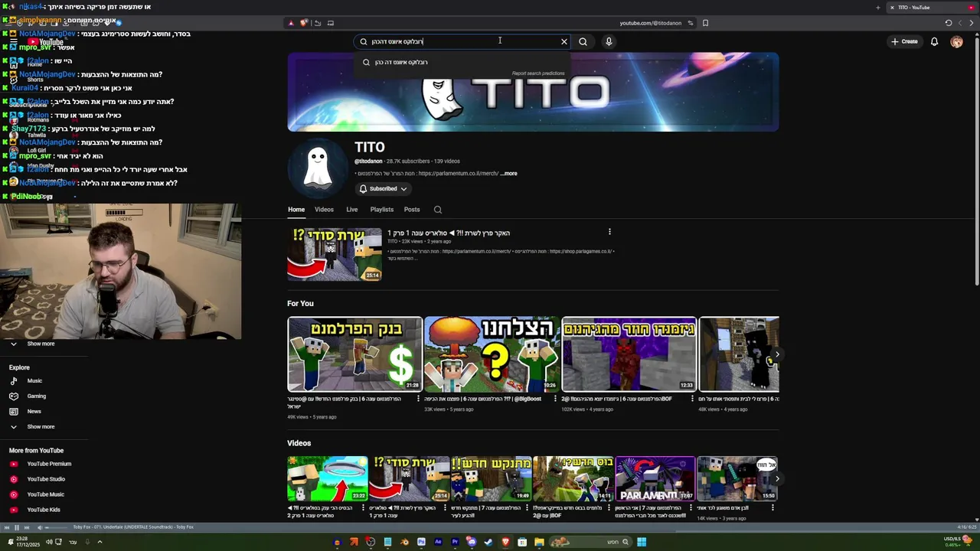The height and width of the screenshot is (551, 980).
Task: Open Photoshop from the taskbar
Action: click(x=421, y=543)
